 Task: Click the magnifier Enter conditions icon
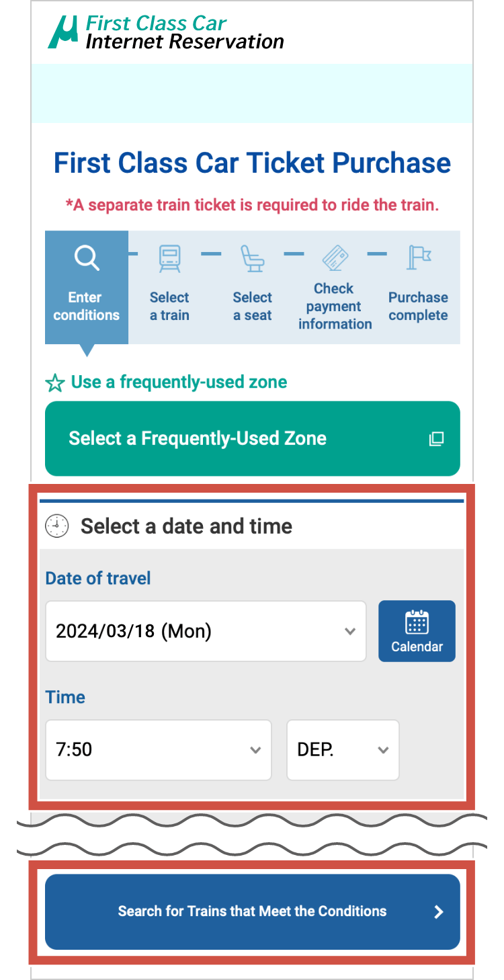(x=87, y=258)
